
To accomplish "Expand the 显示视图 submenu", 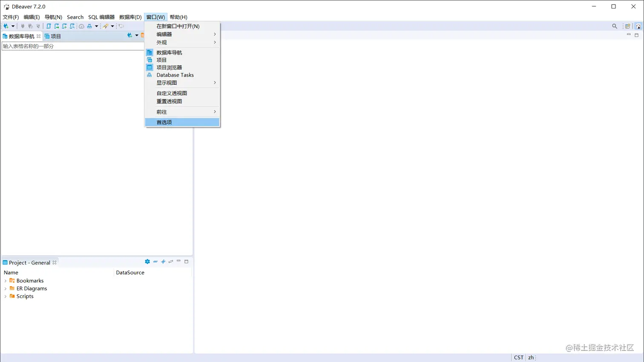I will point(182,83).
